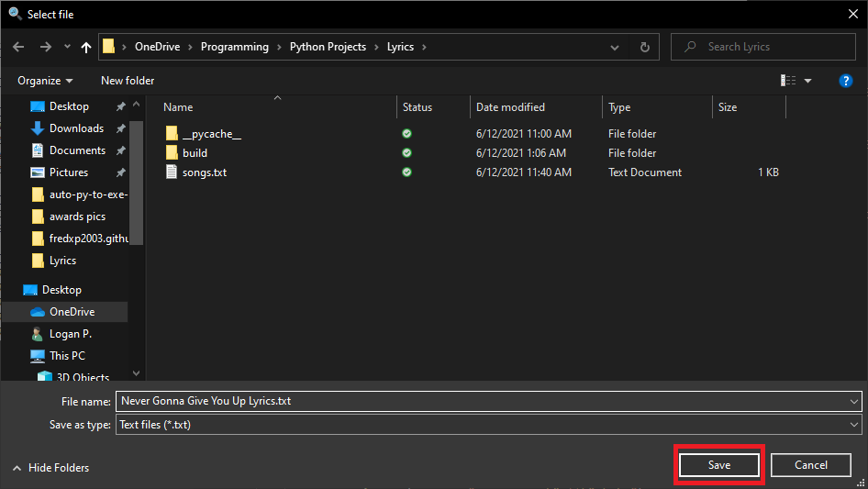
Task: Select the build folder
Action: coord(195,153)
